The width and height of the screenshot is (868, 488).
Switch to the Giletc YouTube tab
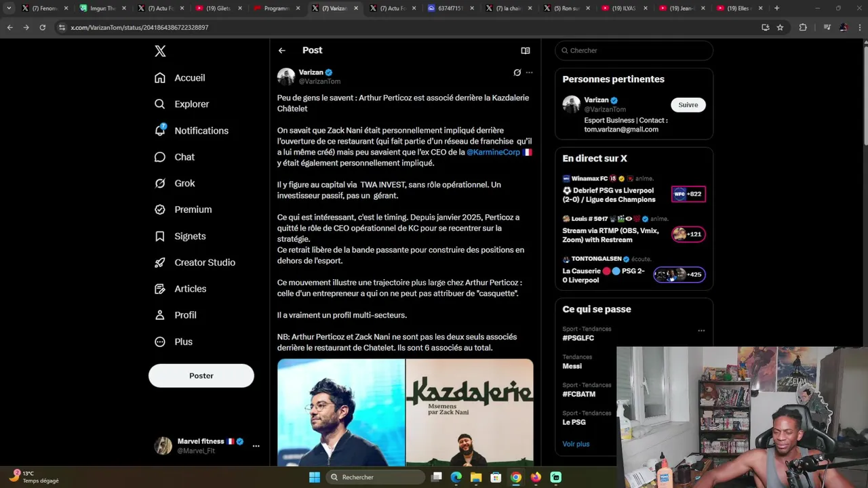point(218,8)
